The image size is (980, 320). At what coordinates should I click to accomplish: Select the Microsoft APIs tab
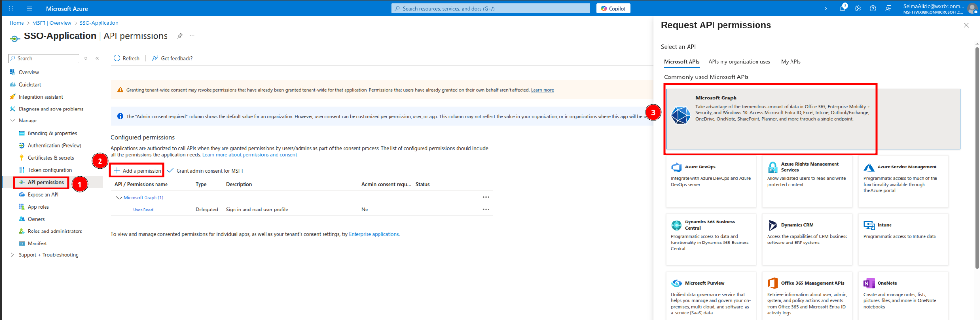point(681,62)
